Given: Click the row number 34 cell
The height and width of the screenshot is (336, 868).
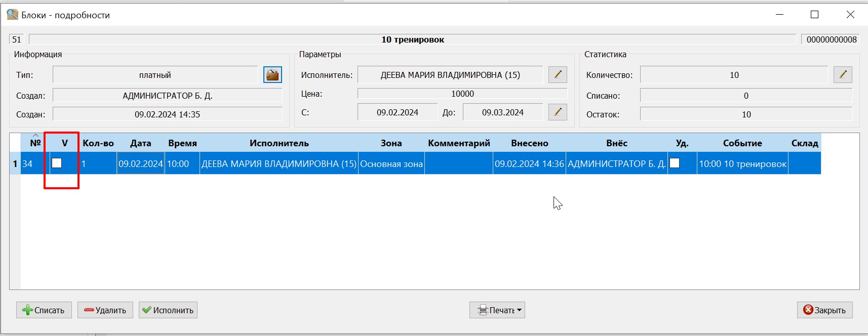Looking at the screenshot, I should coord(35,163).
